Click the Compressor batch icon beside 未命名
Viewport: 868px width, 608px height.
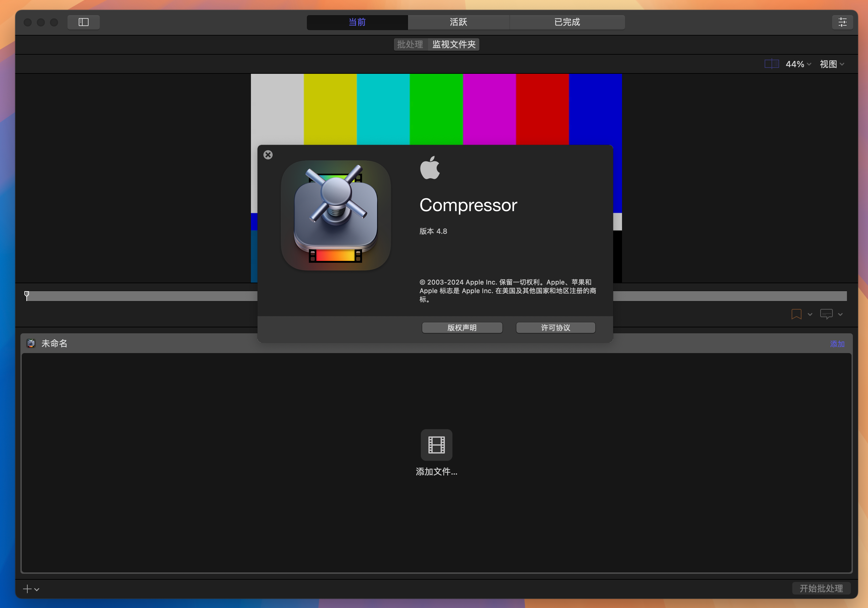click(x=31, y=343)
